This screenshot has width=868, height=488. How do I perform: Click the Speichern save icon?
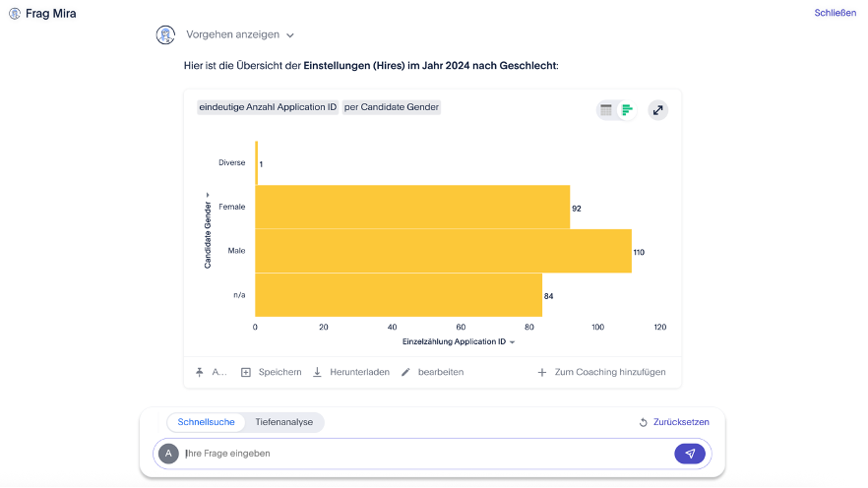246,372
